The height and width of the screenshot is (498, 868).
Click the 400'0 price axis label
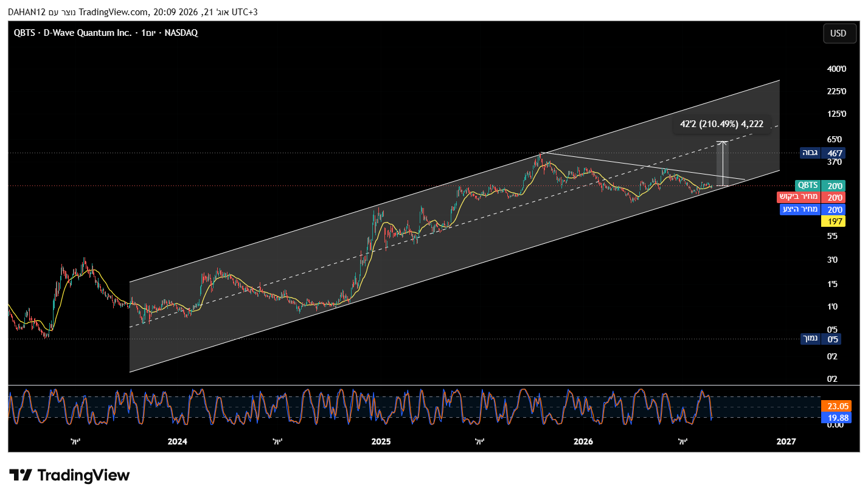click(837, 69)
